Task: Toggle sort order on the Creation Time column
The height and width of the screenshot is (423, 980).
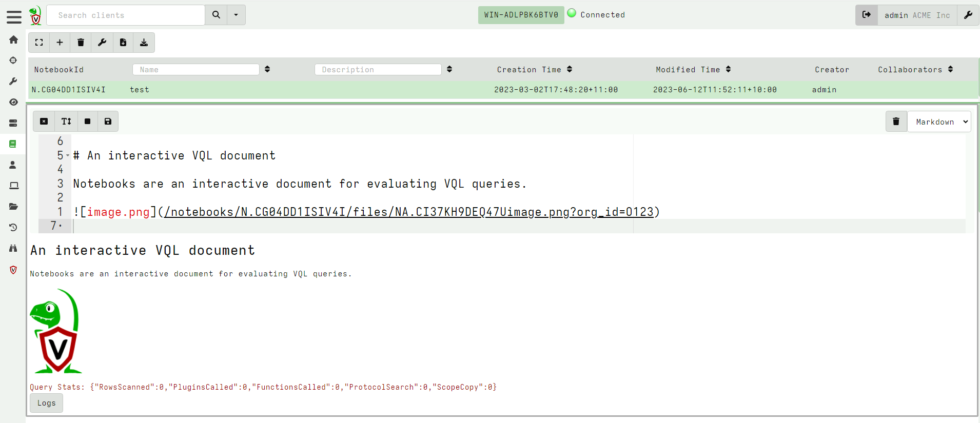Action: 570,69
